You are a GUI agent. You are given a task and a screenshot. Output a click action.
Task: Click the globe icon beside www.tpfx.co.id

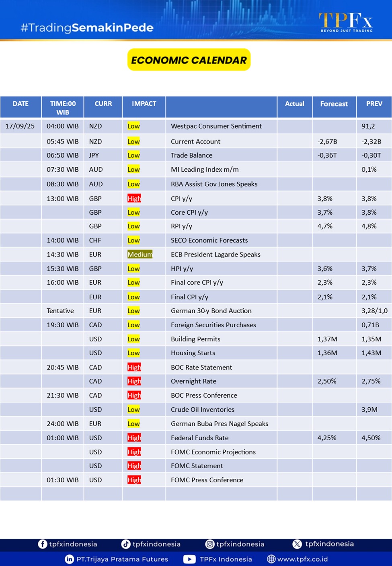point(271,559)
